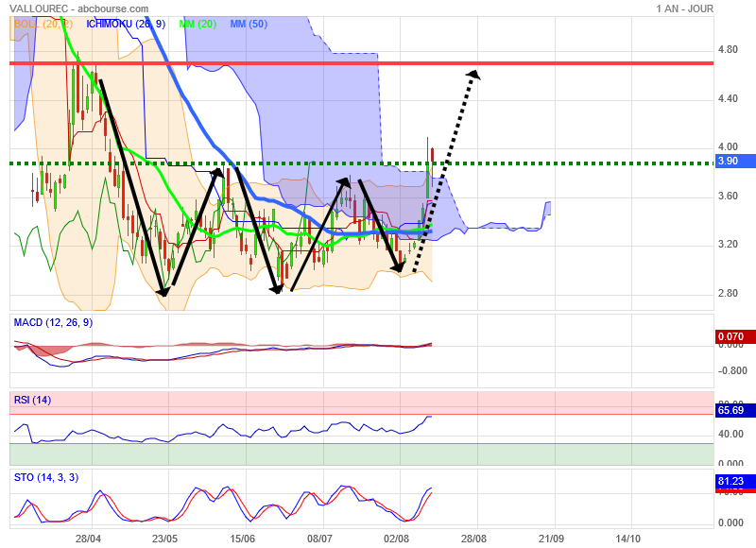The height and width of the screenshot is (548, 756).
Task: Click the 02/08 date axis label
Action: click(x=396, y=539)
